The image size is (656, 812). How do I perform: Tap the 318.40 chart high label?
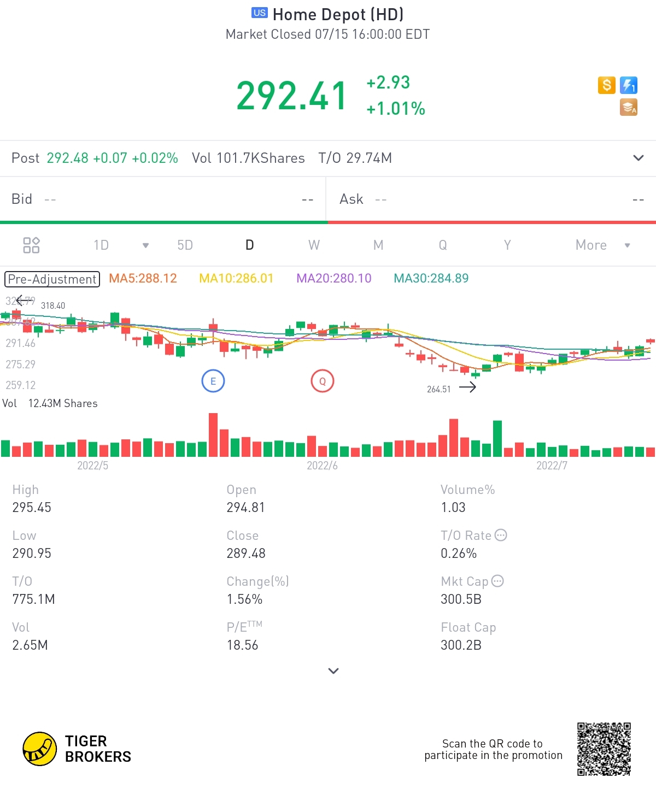pyautogui.click(x=53, y=305)
